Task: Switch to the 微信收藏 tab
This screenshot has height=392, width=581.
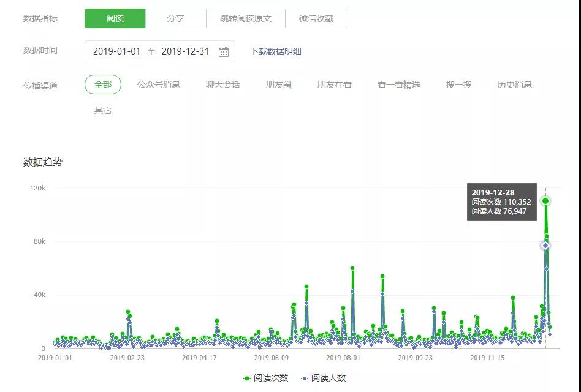Action: coord(316,18)
